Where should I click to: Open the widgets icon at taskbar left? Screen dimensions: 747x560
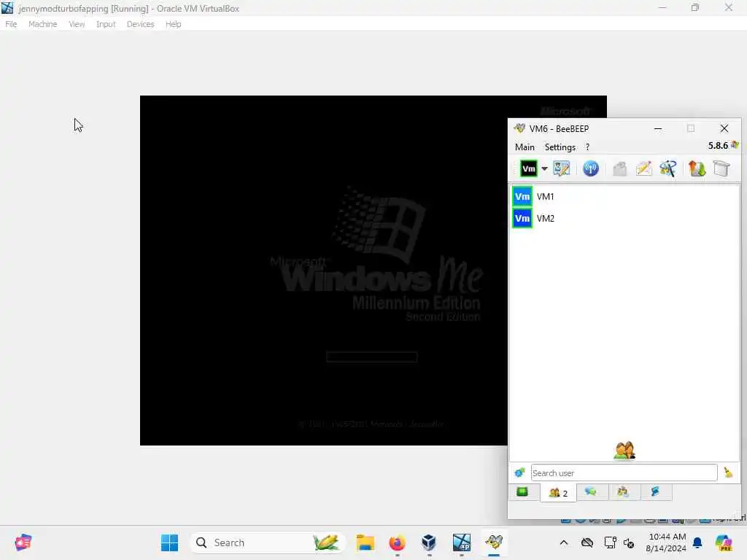click(x=23, y=542)
